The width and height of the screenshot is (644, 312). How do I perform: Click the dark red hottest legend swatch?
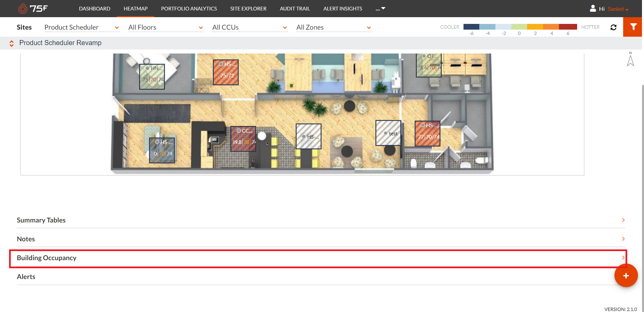[x=568, y=27]
